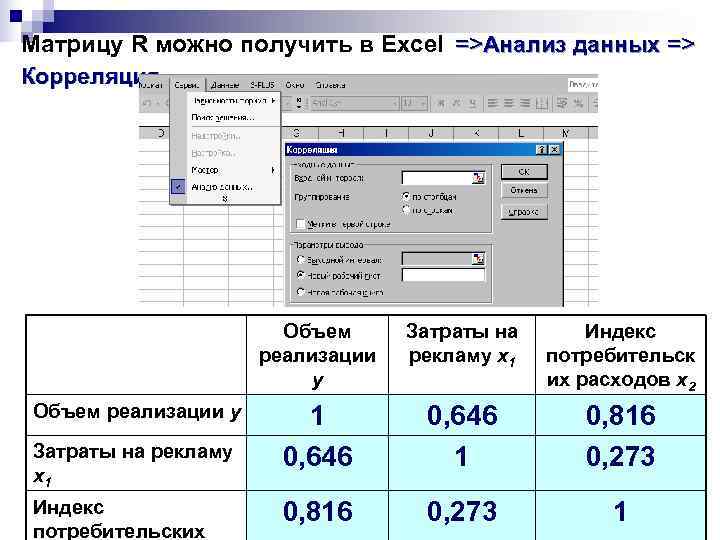The width and height of the screenshot is (720, 540).
Task: Click range selector icon of output range field
Action: (478, 259)
